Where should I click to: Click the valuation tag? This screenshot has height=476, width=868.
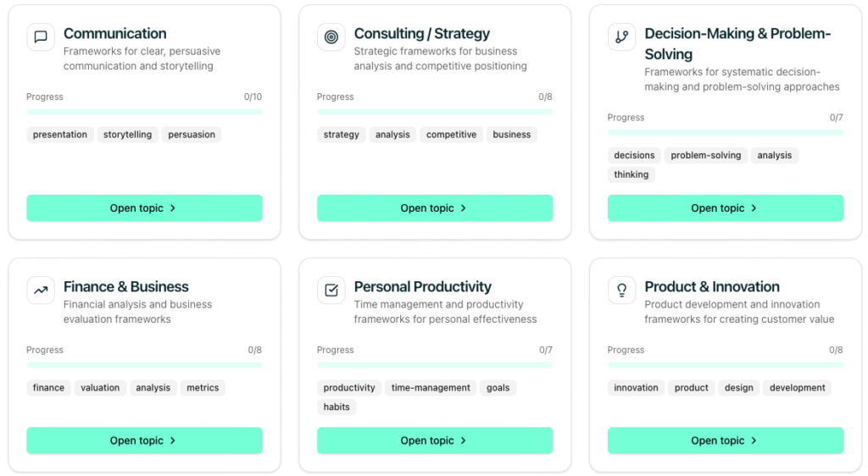[100, 388]
